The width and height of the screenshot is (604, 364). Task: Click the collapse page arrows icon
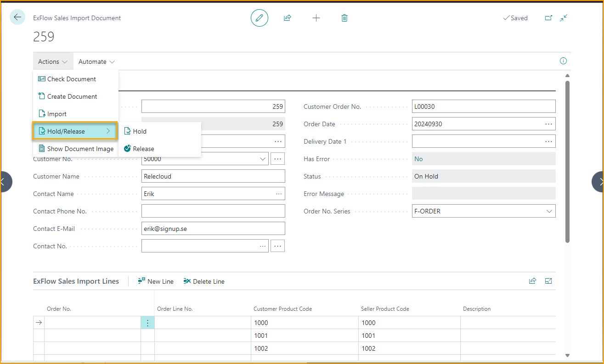(x=564, y=18)
